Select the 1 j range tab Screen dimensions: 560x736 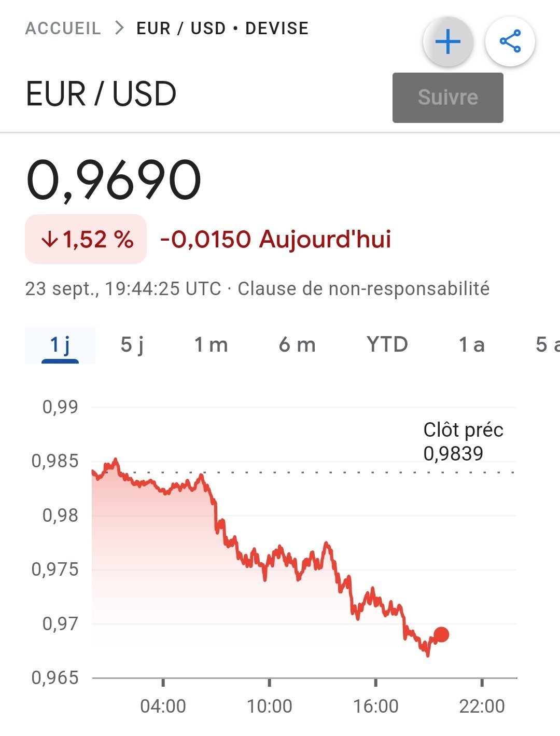coord(60,345)
